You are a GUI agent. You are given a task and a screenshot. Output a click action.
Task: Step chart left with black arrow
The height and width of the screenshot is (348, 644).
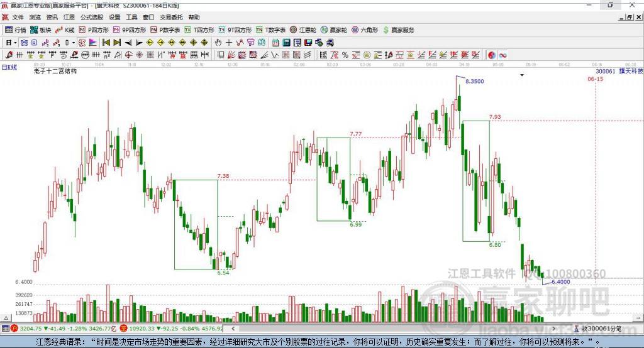click(x=128, y=43)
